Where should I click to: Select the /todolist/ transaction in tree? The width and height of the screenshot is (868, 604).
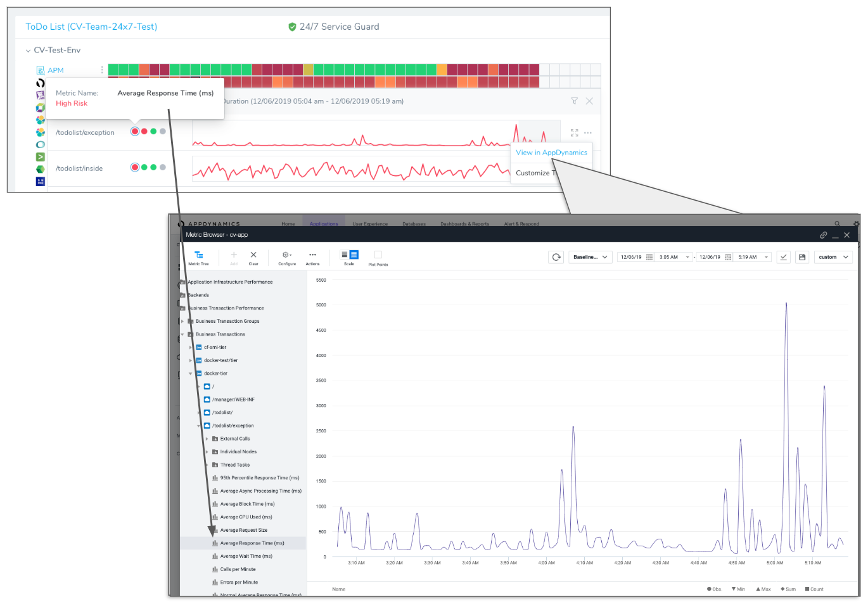[x=222, y=413]
